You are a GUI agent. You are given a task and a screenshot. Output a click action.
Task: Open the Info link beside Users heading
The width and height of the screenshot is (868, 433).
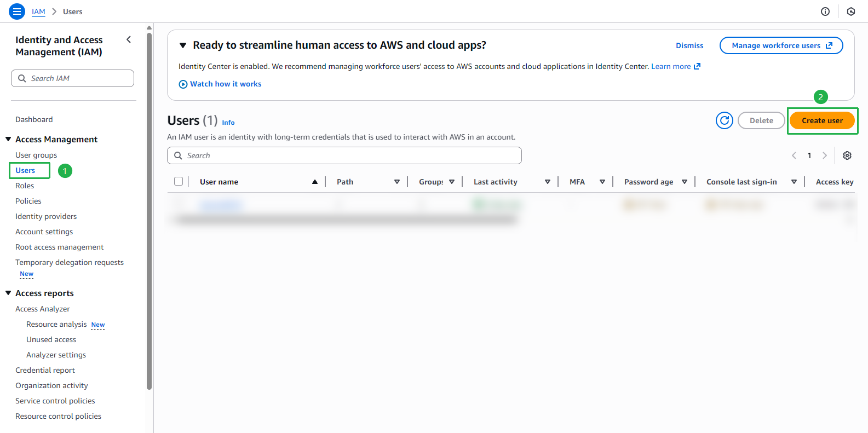[x=228, y=123]
